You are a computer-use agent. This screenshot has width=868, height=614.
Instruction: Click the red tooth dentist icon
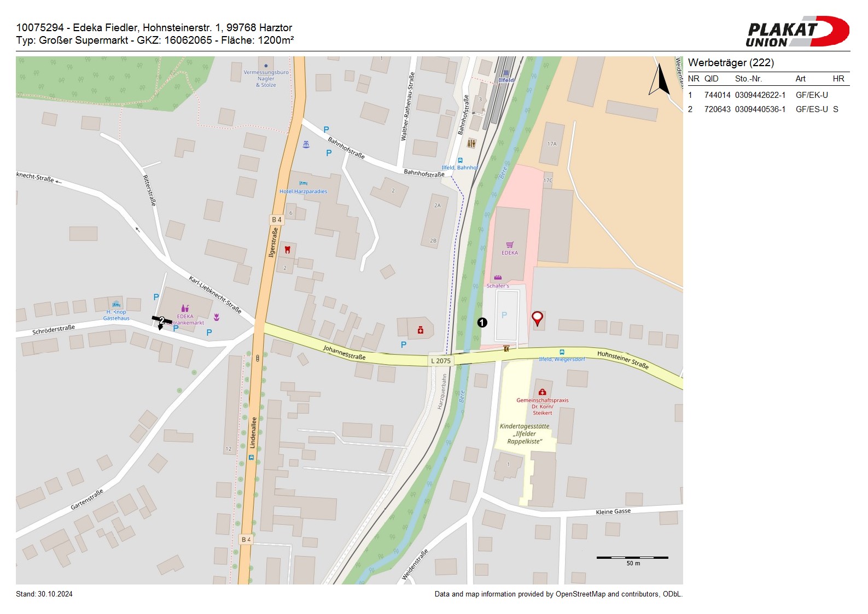pyautogui.click(x=287, y=250)
